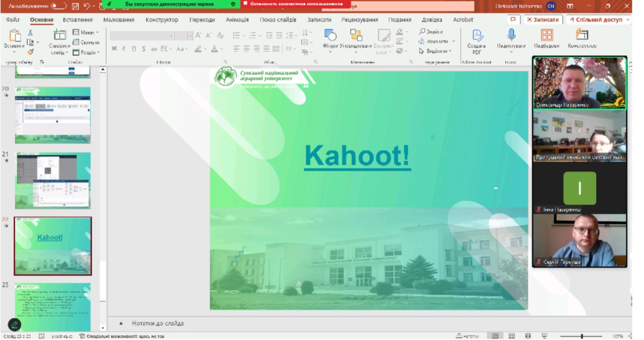Viewport: 644px width, 340px height.
Task: Create a new slide with Створити слайд
Action: click(59, 42)
